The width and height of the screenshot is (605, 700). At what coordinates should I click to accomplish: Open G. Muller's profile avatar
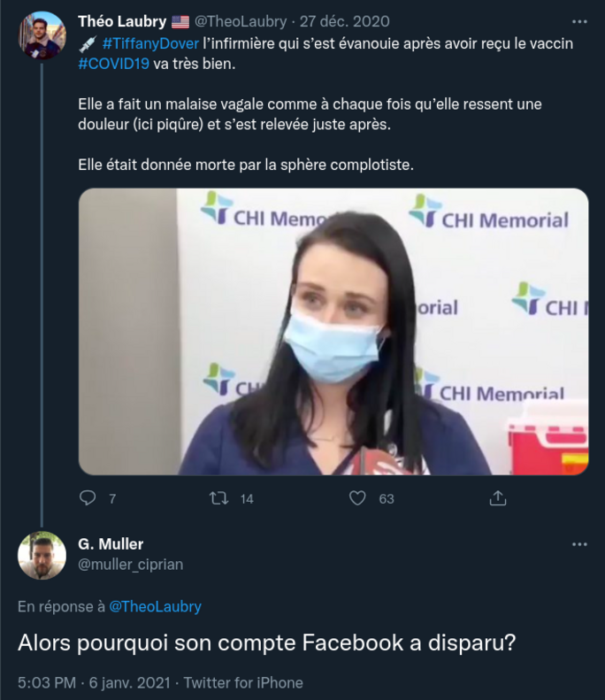pos(42,556)
